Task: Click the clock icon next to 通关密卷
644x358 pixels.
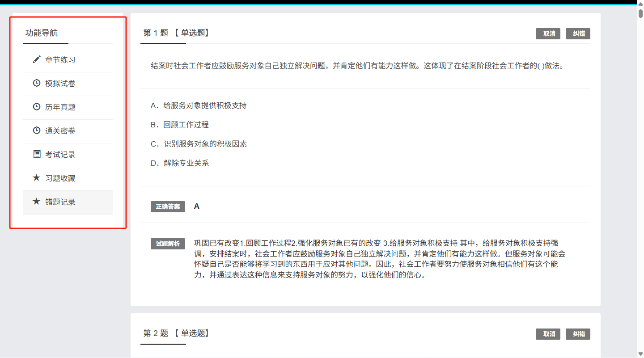Action: point(37,131)
